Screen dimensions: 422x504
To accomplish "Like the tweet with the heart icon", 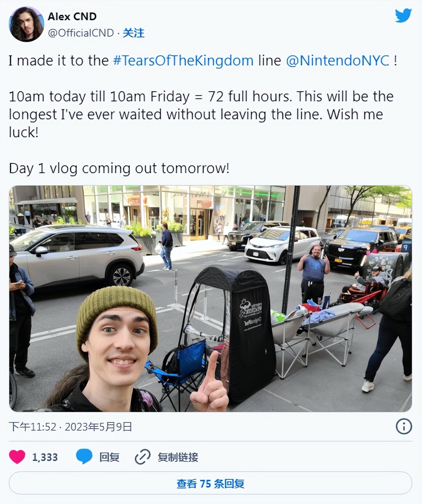I will (x=17, y=457).
